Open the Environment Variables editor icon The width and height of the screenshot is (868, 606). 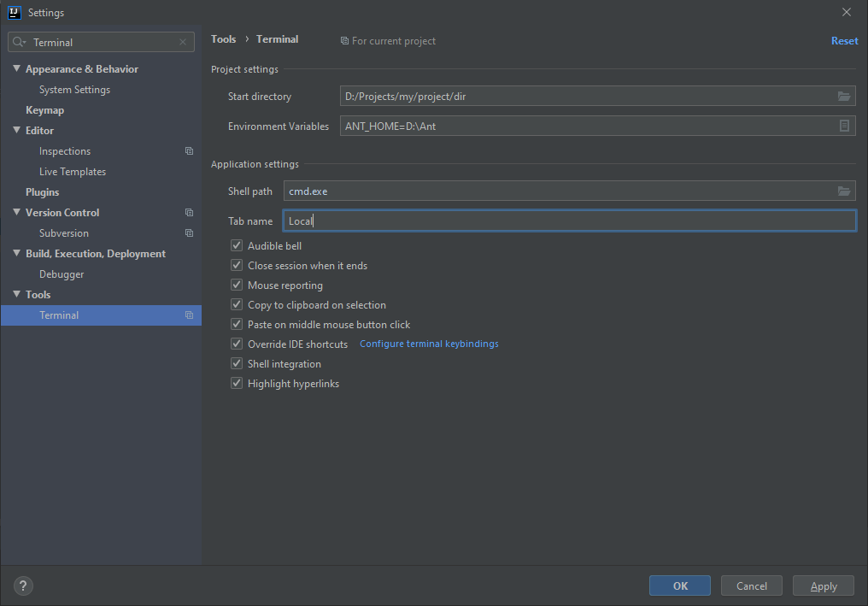click(x=844, y=126)
